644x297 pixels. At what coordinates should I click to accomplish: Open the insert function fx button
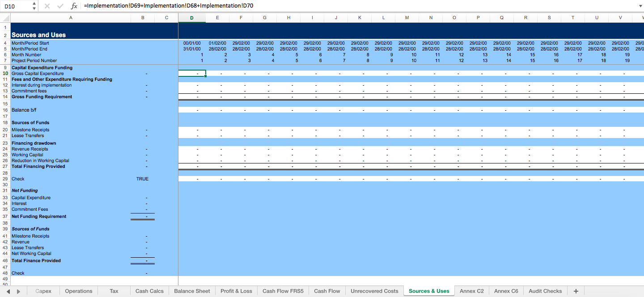click(x=74, y=6)
